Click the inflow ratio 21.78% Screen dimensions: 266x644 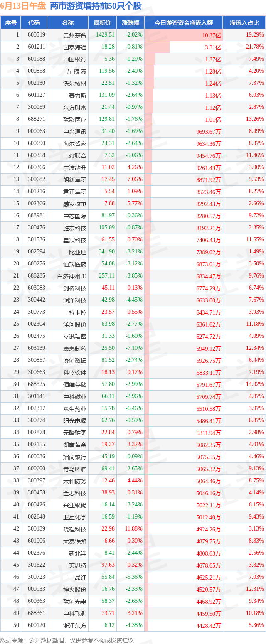255,47
